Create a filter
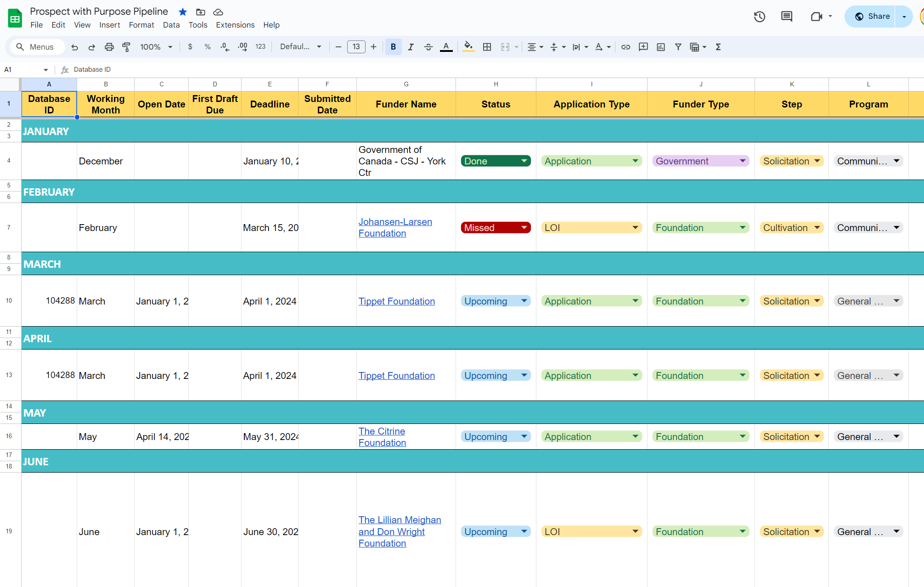924x587 pixels. click(678, 46)
